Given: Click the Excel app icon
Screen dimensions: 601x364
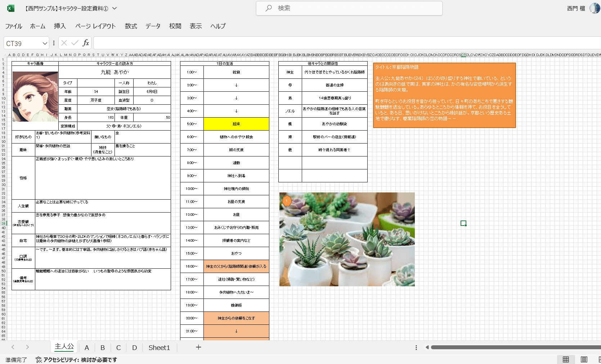Looking at the screenshot, I should (11, 8).
